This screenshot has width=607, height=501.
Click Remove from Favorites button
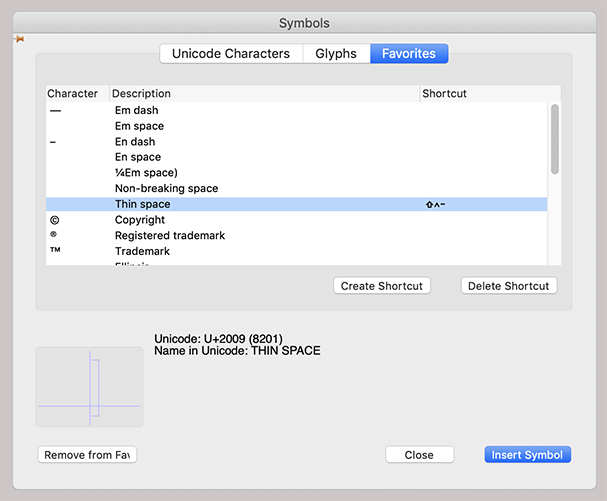pos(87,455)
